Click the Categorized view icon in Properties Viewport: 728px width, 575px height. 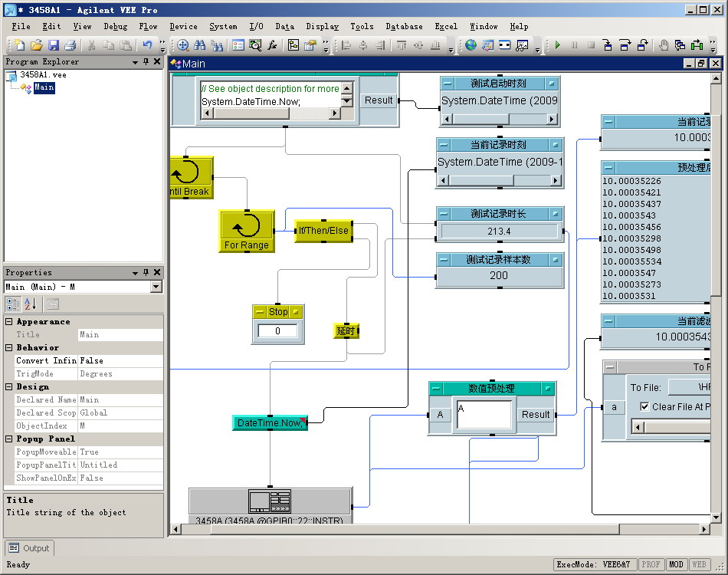pos(13,304)
